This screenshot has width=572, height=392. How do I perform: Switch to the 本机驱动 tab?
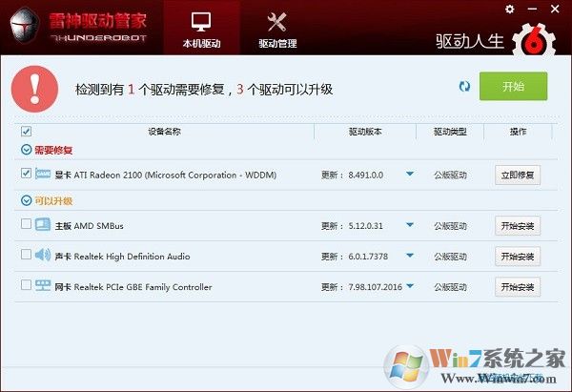pyautogui.click(x=201, y=30)
